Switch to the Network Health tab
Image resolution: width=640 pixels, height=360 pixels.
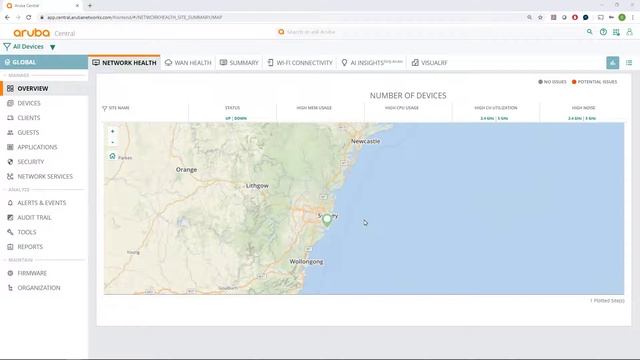coord(124,62)
